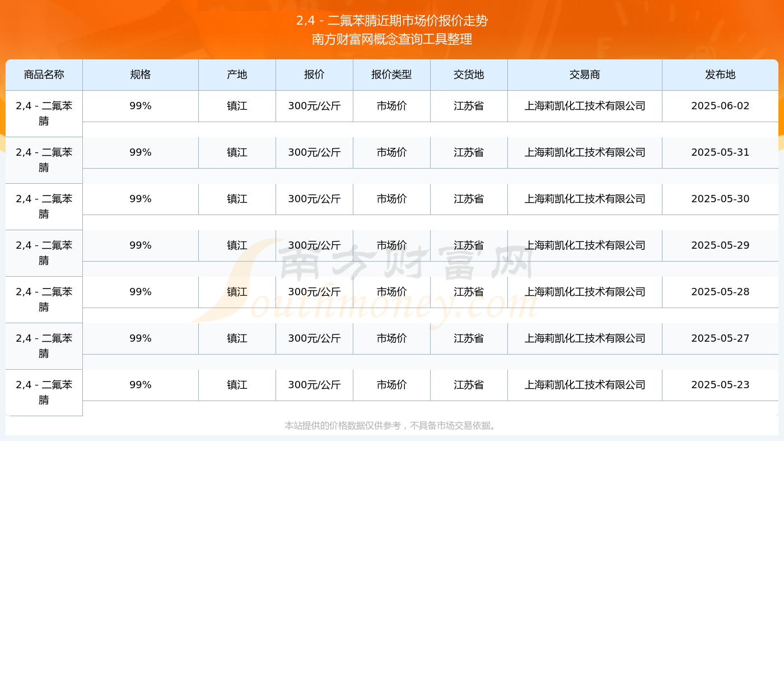
Task: Click product name 2,4 - 二氟苯腈 in the 2025-05-31 row
Action: point(44,160)
